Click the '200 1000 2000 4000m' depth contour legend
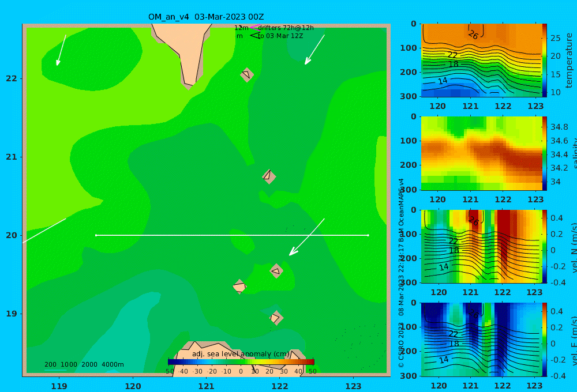The height and width of the screenshot is (392, 577). coord(84,364)
